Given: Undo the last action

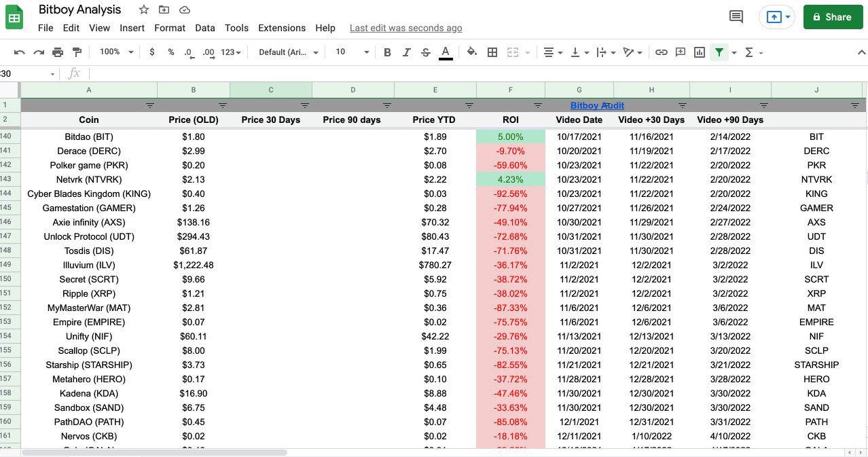Looking at the screenshot, I should (19, 52).
